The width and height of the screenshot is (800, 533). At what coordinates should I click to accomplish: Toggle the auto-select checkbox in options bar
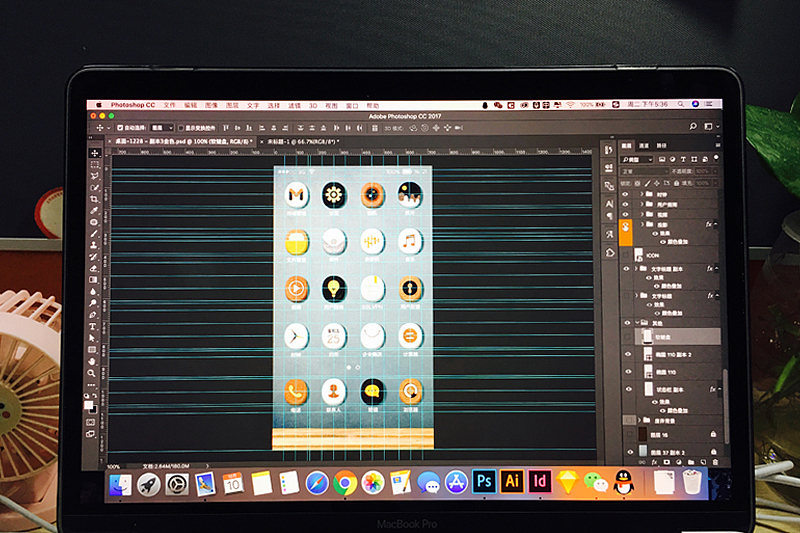[120, 128]
